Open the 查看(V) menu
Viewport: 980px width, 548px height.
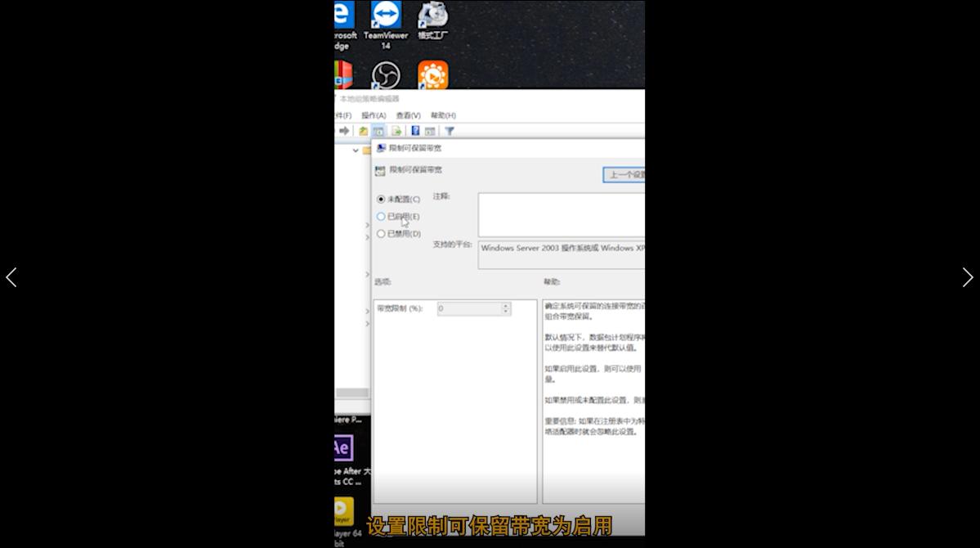409,115
